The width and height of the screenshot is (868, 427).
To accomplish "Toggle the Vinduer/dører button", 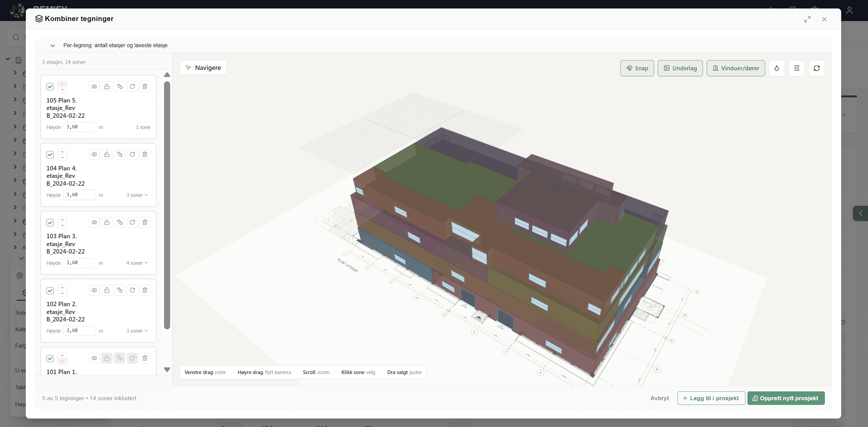I will 736,68.
